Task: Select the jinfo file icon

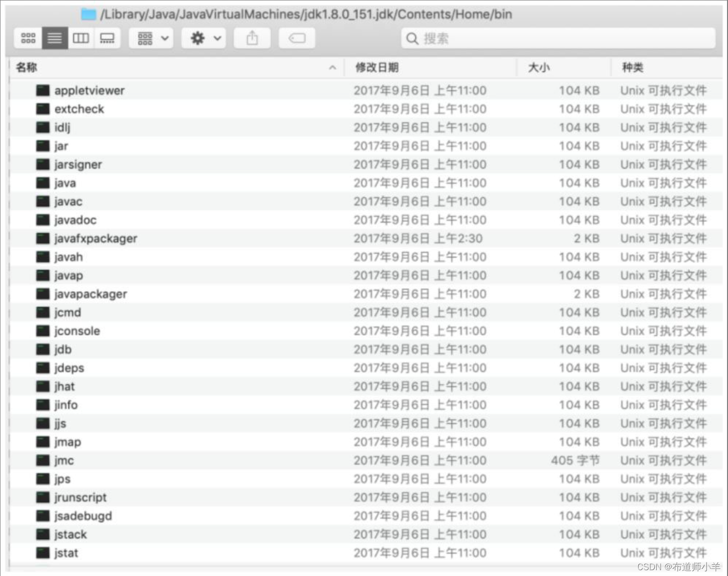Action: coord(43,405)
